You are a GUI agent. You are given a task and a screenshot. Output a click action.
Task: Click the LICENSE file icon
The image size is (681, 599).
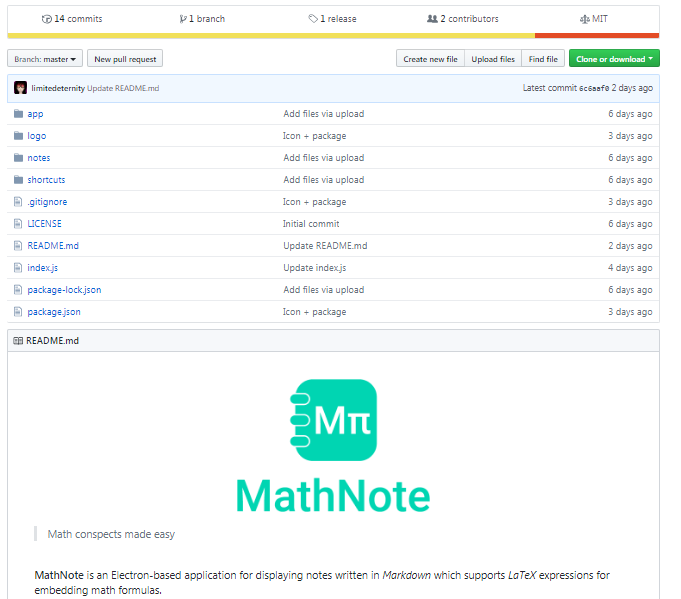point(18,224)
